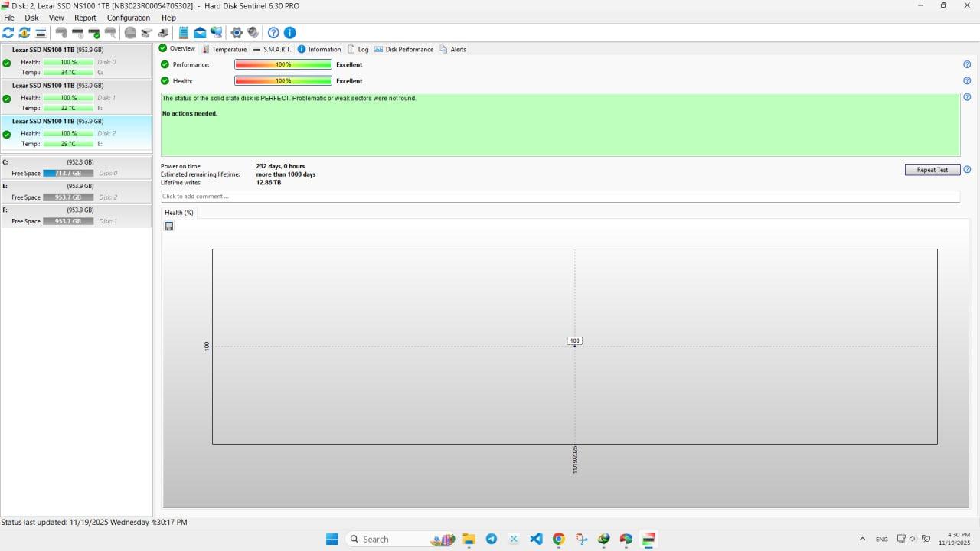Screen dimensions: 980x551
Task: Switch to the S.M.A.R.T. tab
Action: (273, 49)
